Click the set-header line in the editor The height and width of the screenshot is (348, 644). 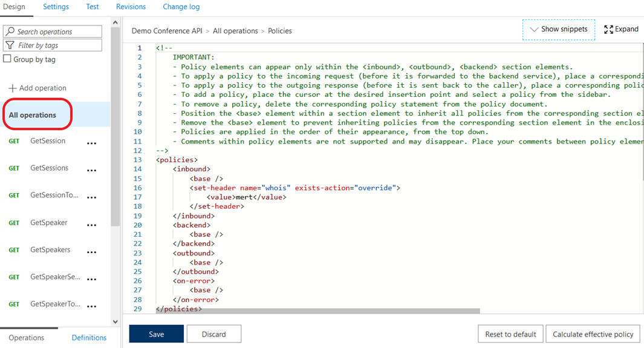click(x=294, y=188)
